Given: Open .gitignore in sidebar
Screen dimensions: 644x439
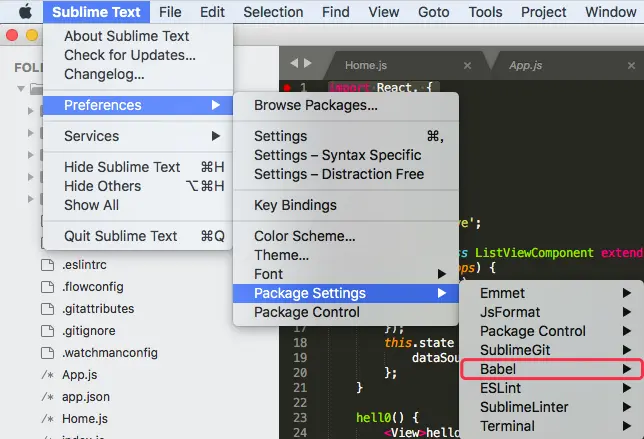Looking at the screenshot, I should click(89, 331).
